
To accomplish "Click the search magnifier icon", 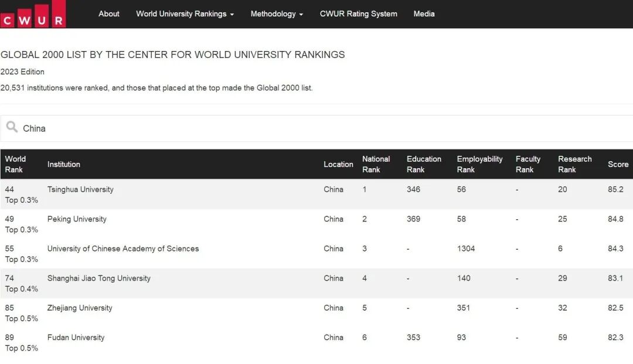I will [12, 127].
